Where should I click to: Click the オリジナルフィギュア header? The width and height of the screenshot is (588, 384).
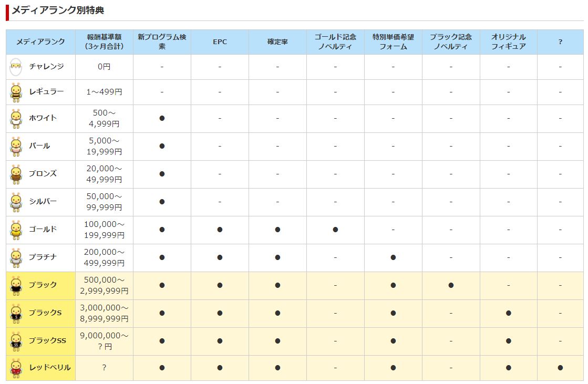point(509,41)
